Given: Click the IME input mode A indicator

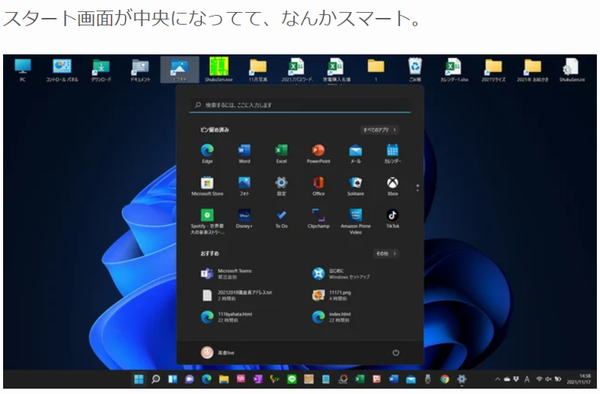Looking at the screenshot, I should coord(527,379).
